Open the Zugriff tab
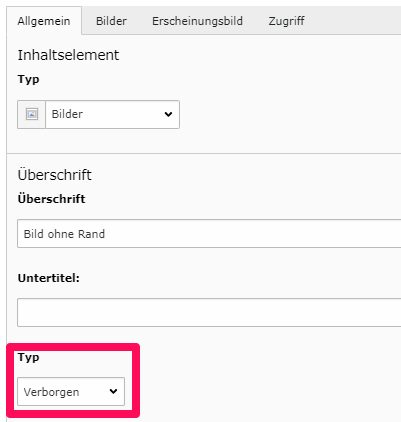Viewport: 401px width, 422px height. (286, 21)
